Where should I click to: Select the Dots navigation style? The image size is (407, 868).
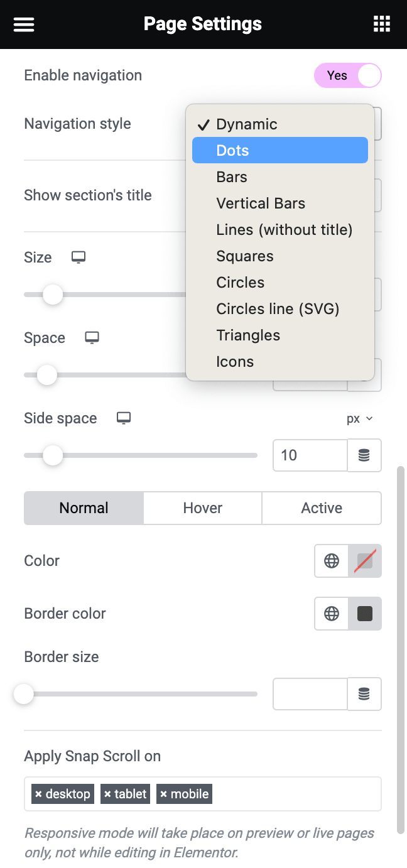pyautogui.click(x=232, y=150)
